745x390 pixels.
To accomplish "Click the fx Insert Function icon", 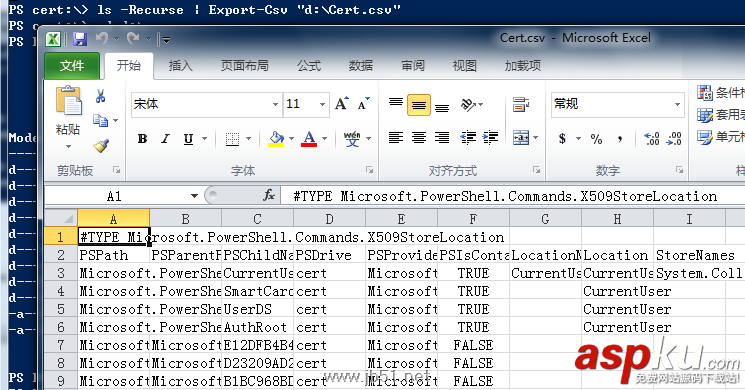I will [269, 195].
